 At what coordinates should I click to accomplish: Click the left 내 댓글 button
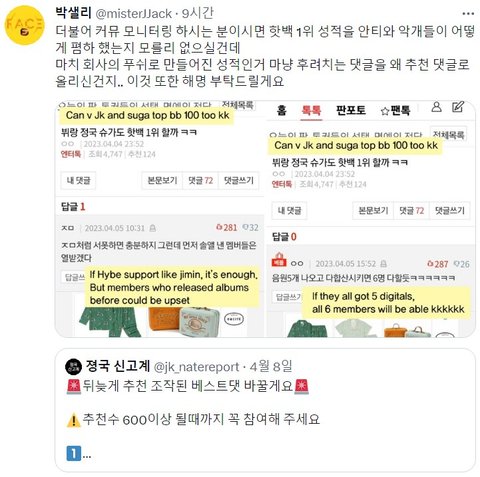(78, 181)
